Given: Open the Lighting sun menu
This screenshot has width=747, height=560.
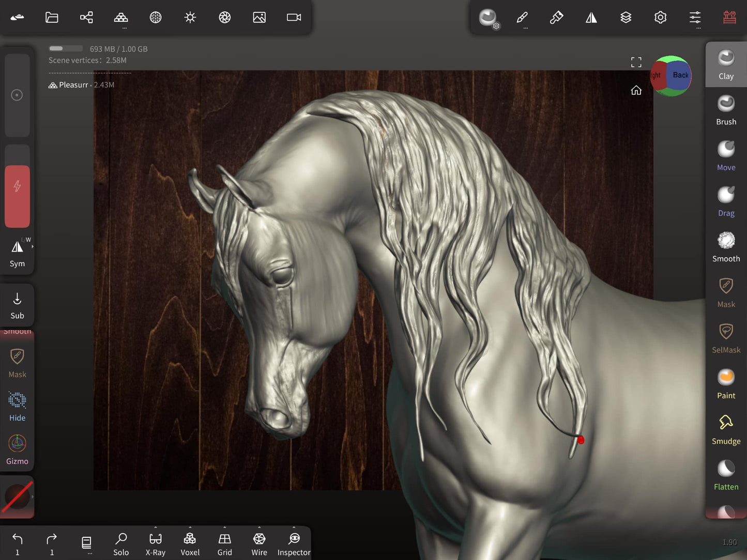Looking at the screenshot, I should tap(190, 17).
